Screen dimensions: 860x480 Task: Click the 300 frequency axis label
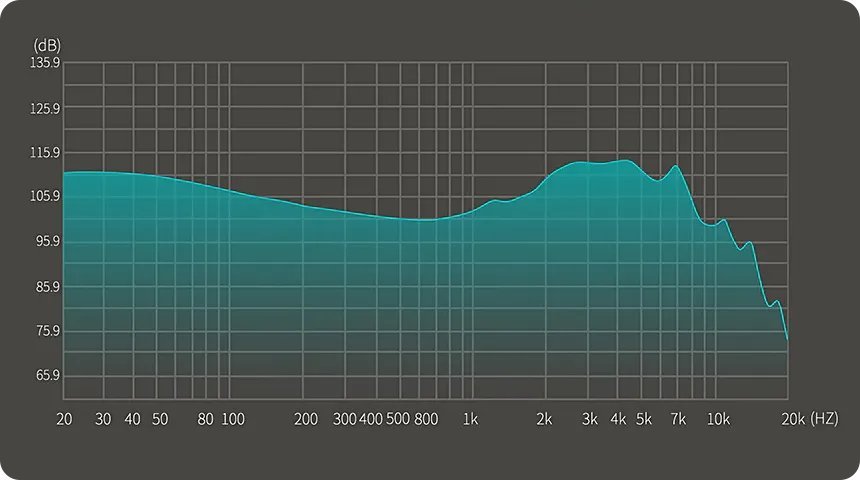[345, 419]
